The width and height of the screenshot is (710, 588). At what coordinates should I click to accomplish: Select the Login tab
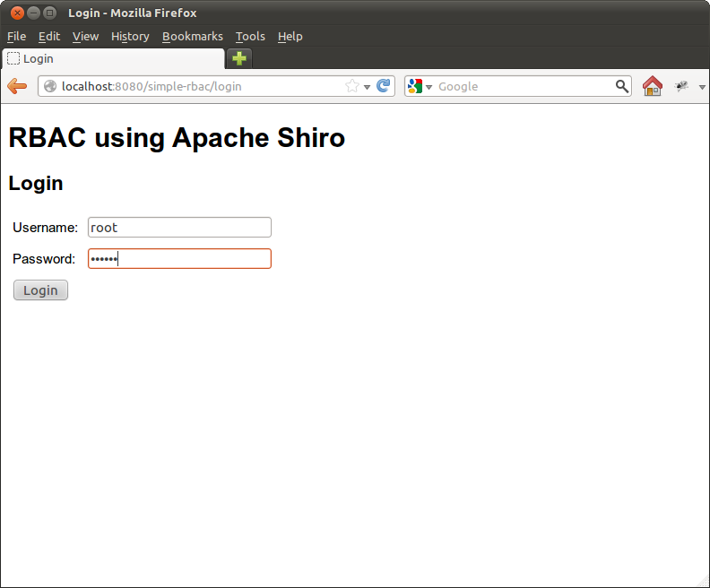pyautogui.click(x=112, y=58)
